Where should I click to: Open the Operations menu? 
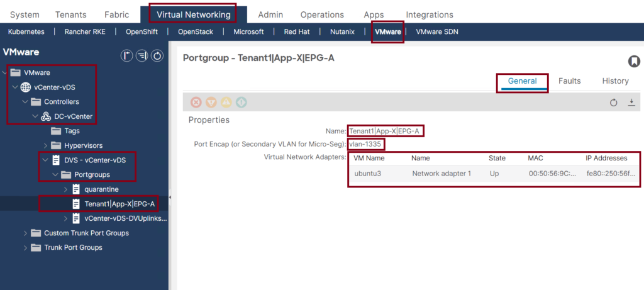[322, 15]
